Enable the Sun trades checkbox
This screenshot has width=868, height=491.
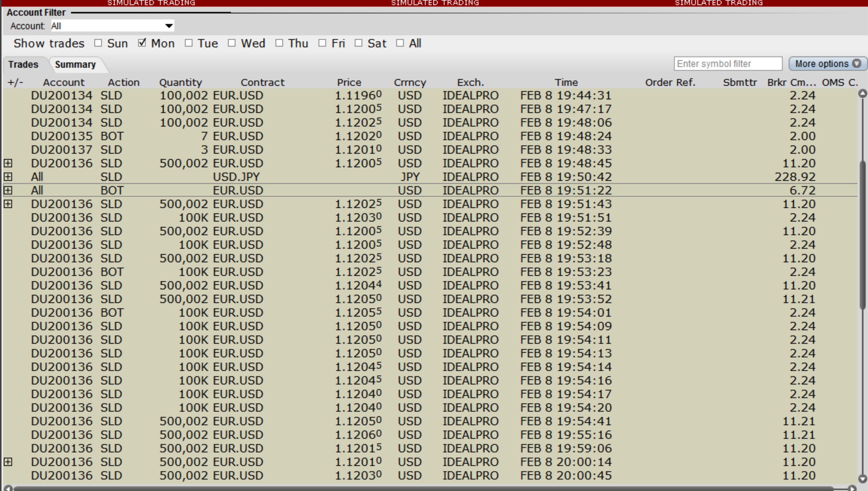point(98,43)
